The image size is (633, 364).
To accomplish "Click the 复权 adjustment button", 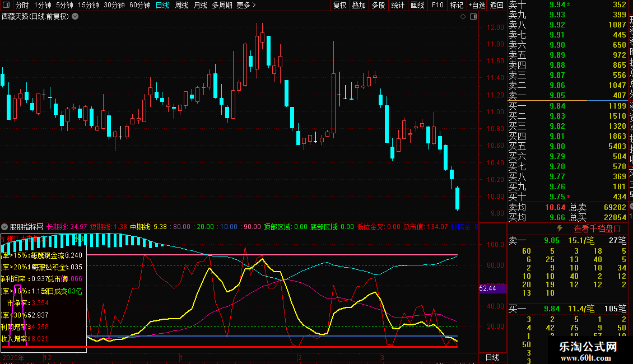I will [x=339, y=5].
